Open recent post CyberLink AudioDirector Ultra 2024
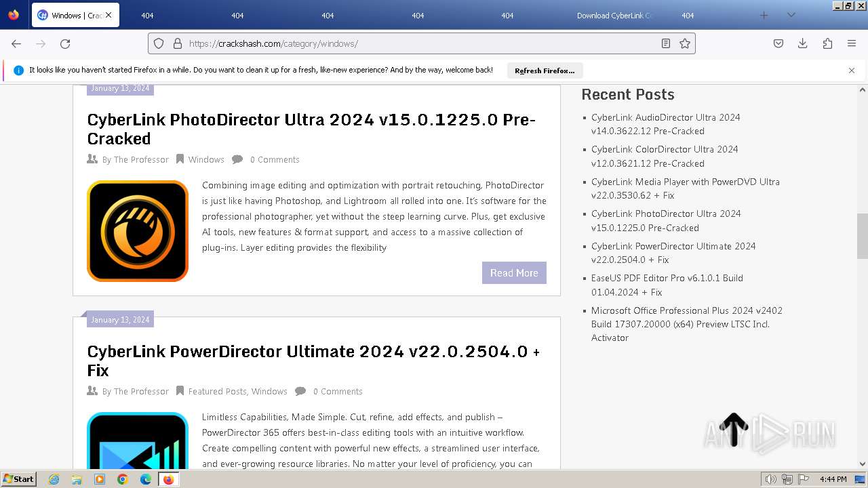The width and height of the screenshot is (868, 488). point(665,124)
